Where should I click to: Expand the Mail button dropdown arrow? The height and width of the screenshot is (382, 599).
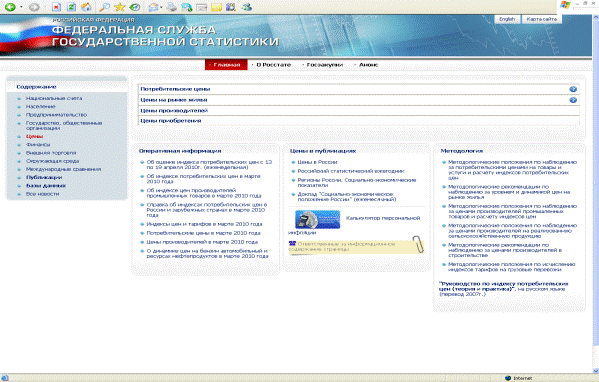click(x=161, y=7)
